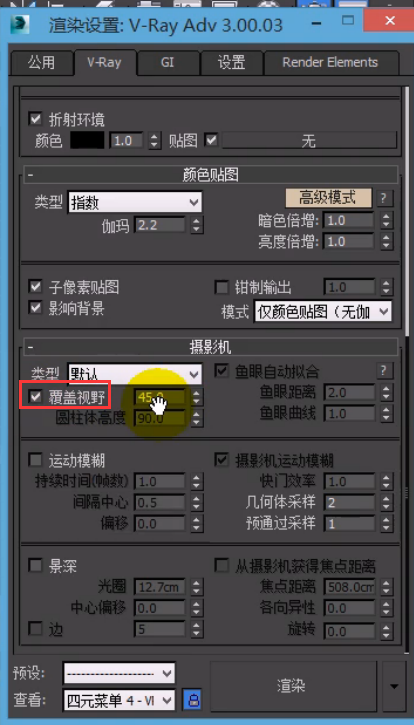
Task: Open the 类型 指数 color mapping dropdown
Action: [135, 203]
